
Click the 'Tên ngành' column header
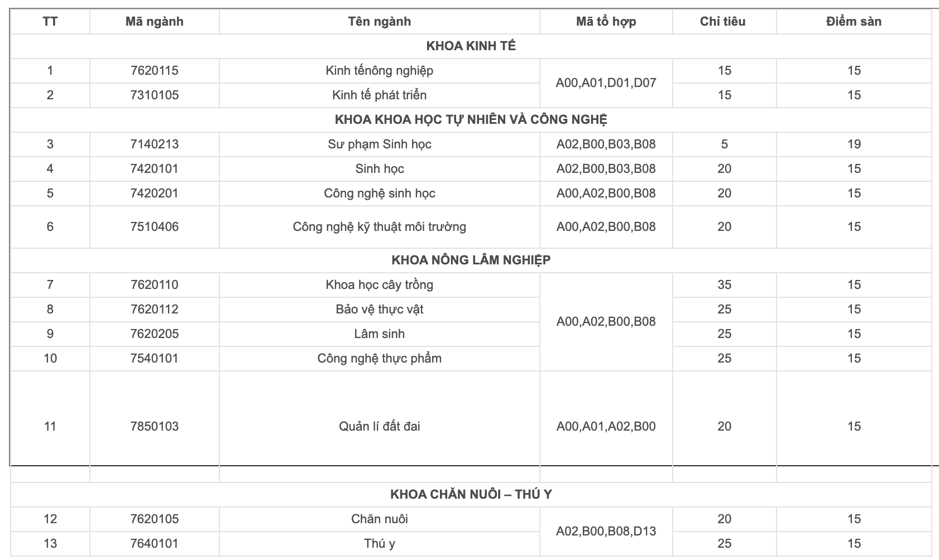click(379, 22)
